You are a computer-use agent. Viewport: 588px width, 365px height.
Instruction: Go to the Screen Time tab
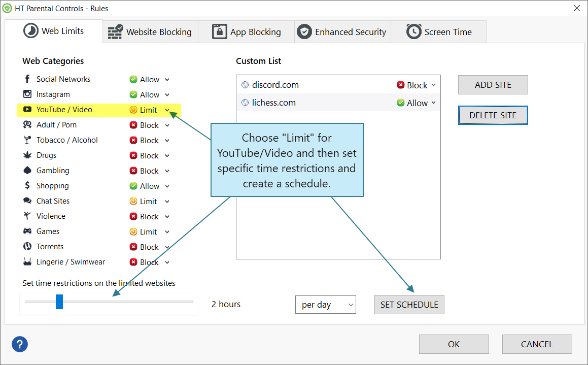(439, 32)
